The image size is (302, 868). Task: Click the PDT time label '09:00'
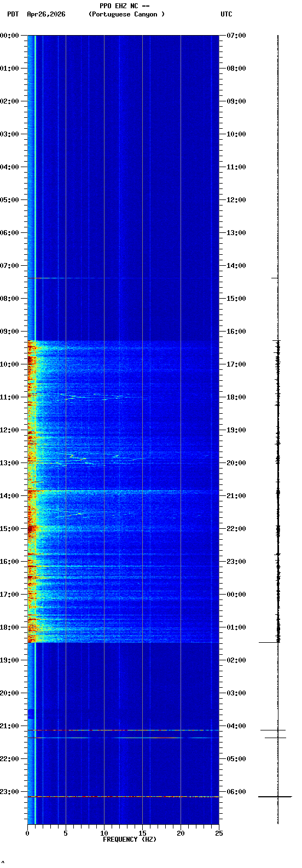click(x=9, y=332)
